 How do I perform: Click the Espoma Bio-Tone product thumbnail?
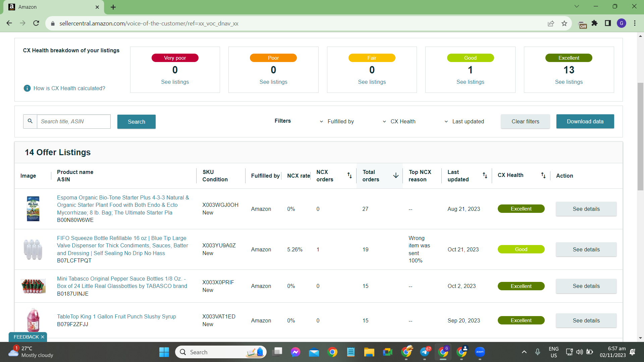33,208
